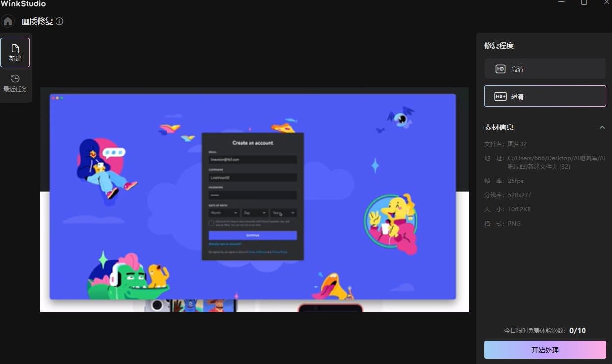612x364 pixels.
Task: Click the email field in the previewed form
Action: pyautogui.click(x=252, y=160)
